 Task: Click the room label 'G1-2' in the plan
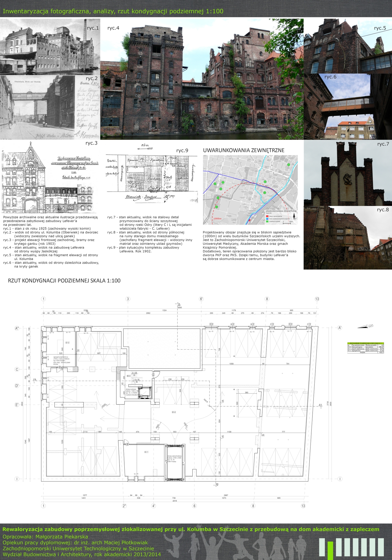(x=67, y=343)
